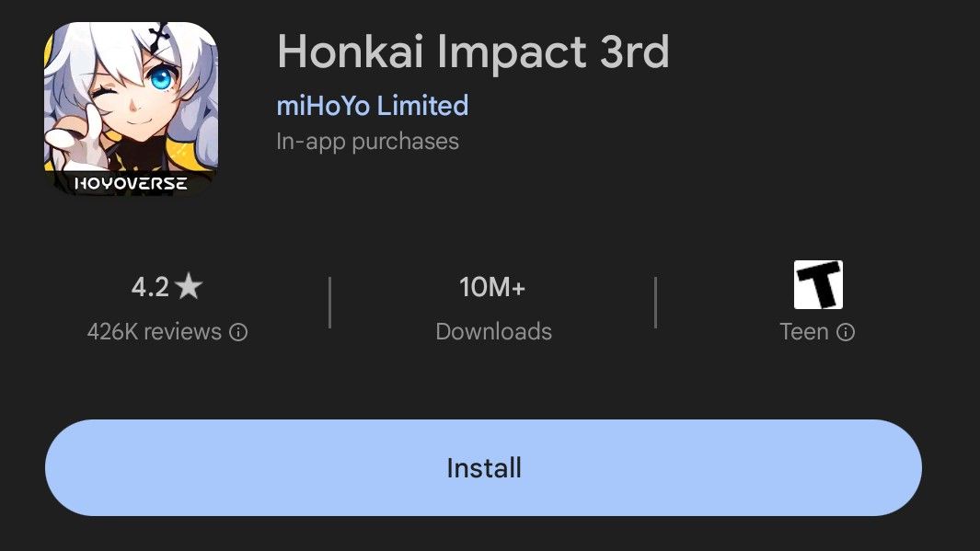
Task: Tap the Downloads label
Action: point(493,331)
